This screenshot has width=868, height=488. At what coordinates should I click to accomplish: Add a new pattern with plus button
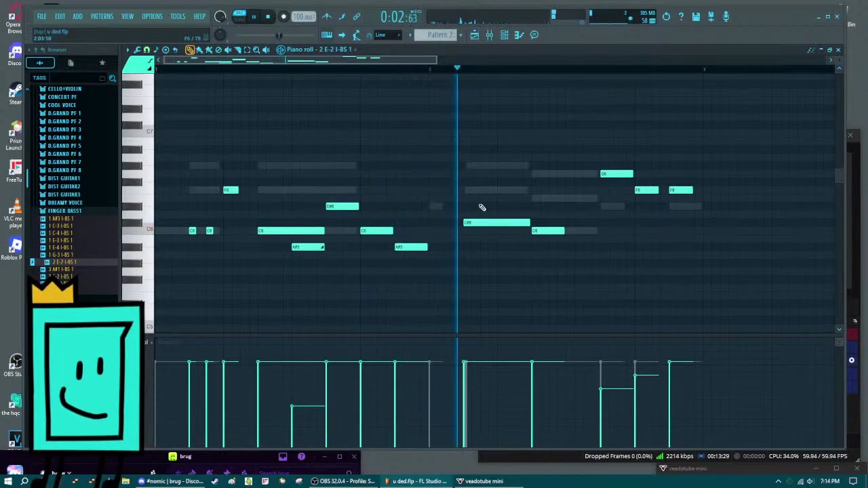[x=460, y=35]
